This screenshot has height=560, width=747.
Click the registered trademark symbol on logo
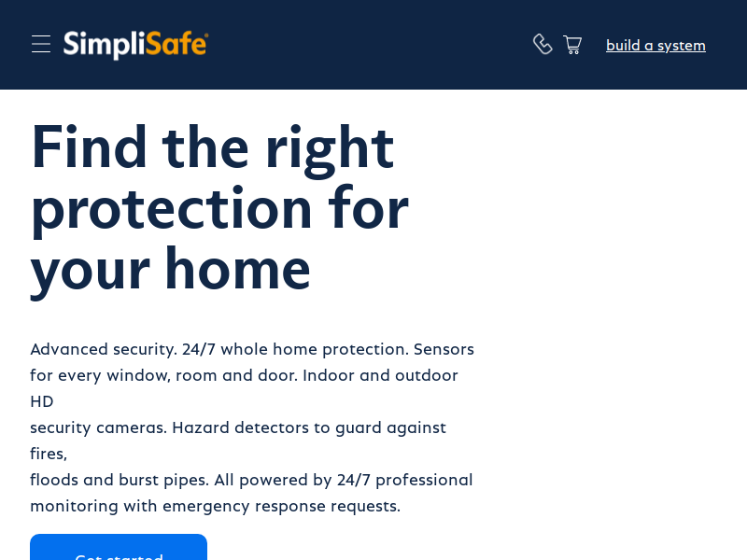[206, 35]
